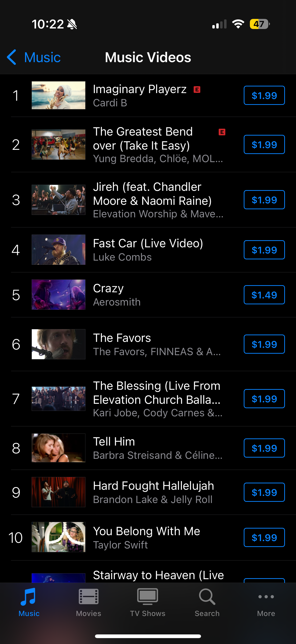Open the Cardi B video thumbnail
Image resolution: width=296 pixels, height=644 pixels.
[x=58, y=95]
